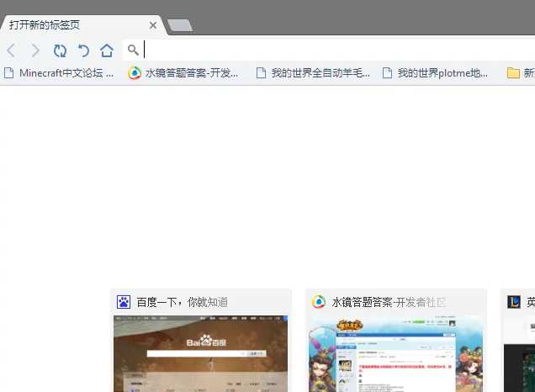Viewport: 535px width, 392px height.
Task: Open the 水镜答题答案 page thumbnail
Action: pos(396,354)
